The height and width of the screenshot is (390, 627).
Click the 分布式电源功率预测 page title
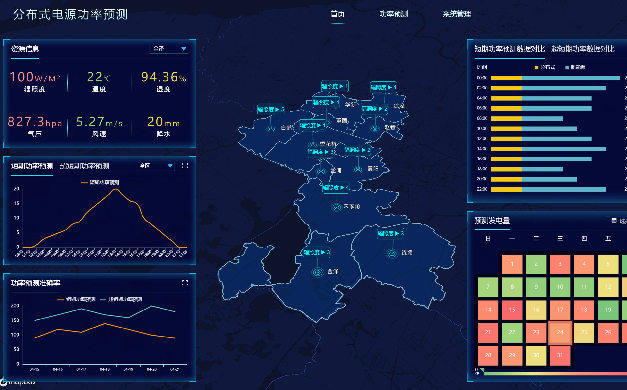[70, 14]
